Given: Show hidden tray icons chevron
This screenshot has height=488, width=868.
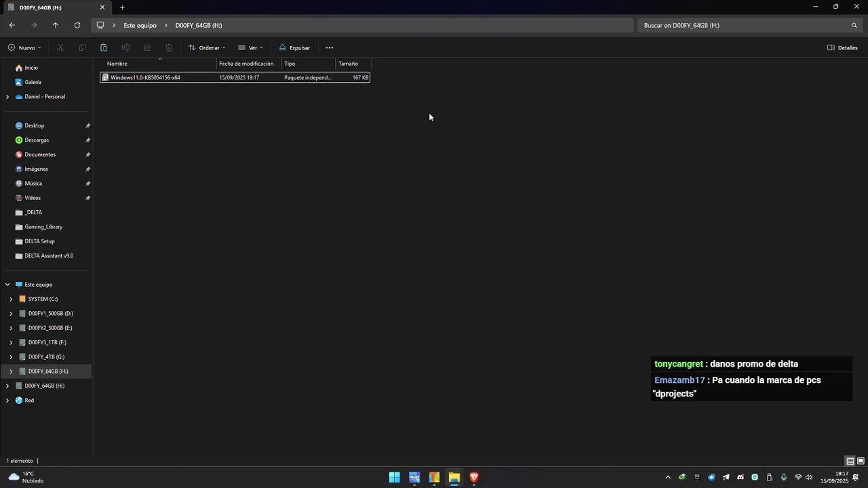Looking at the screenshot, I should (668, 477).
